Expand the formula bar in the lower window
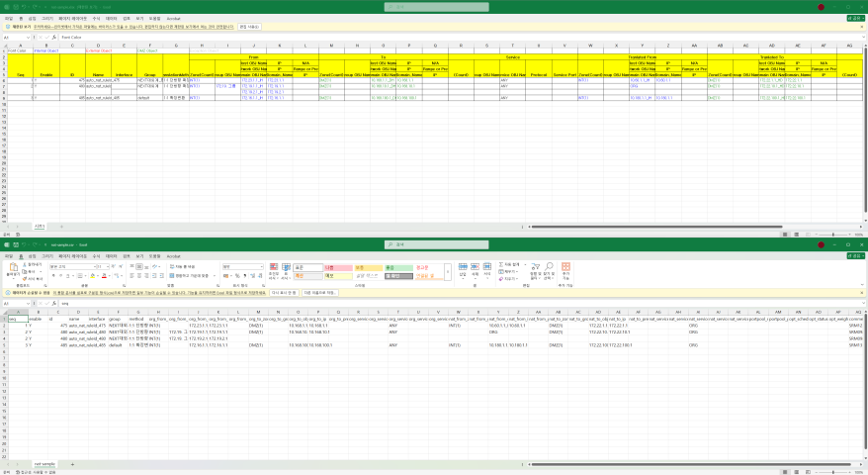 pos(863,303)
